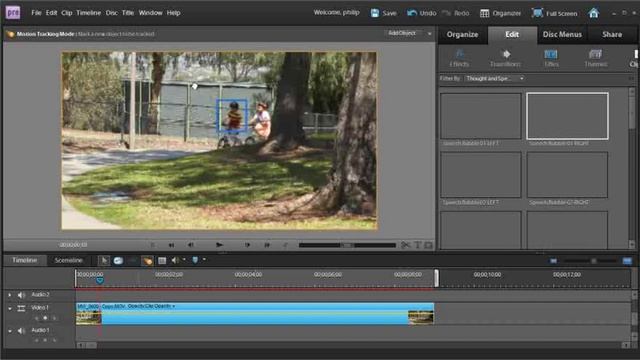Viewport: 640px width, 360px height.
Task: Select Speech Bubble 01 LEFT thumbnail
Action: point(481,116)
